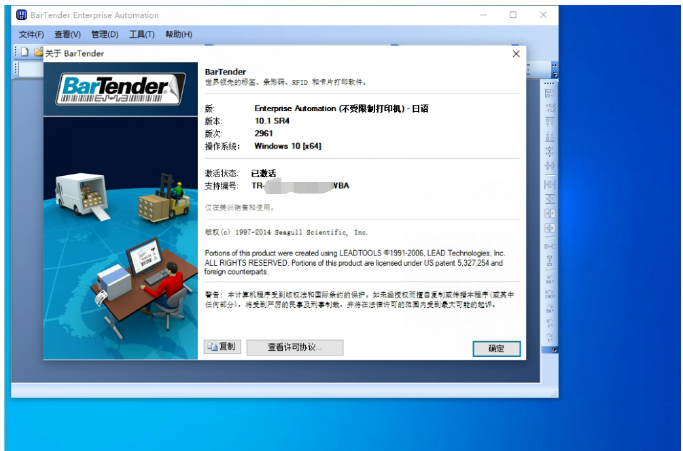Open the 查看(V) menu
Image resolution: width=683 pixels, height=451 pixels.
tap(68, 34)
